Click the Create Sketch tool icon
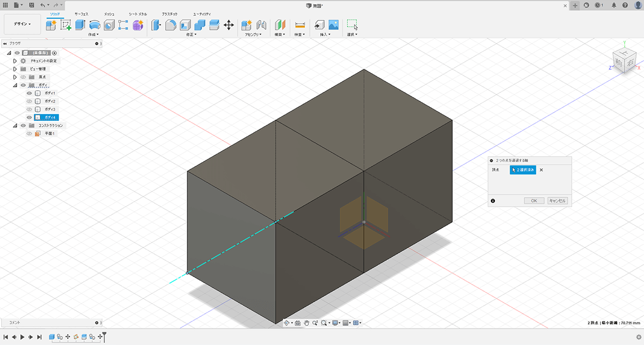Viewport: 644px width, 345px height. pos(66,25)
